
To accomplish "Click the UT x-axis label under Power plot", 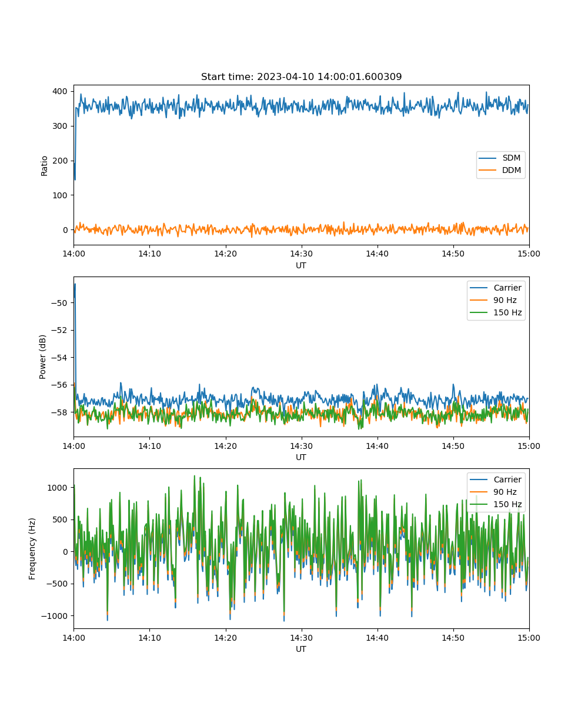I will (x=301, y=457).
